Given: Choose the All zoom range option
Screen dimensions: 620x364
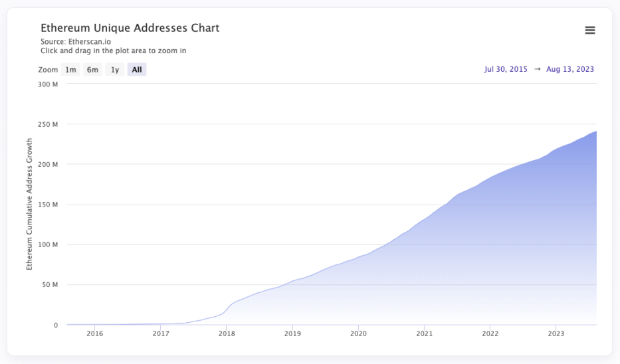Looking at the screenshot, I should click(x=137, y=70).
